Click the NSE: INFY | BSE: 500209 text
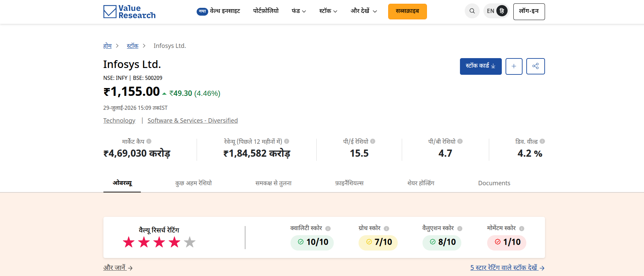The image size is (644, 276). [133, 78]
